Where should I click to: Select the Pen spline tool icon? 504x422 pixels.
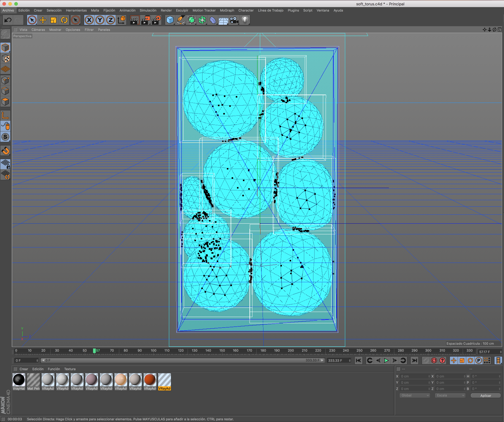[x=180, y=20]
